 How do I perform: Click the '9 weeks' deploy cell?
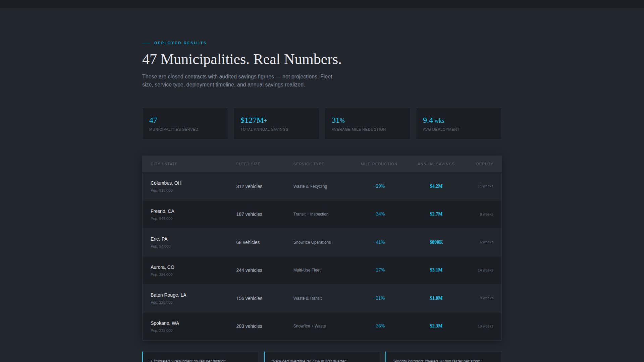point(487,298)
